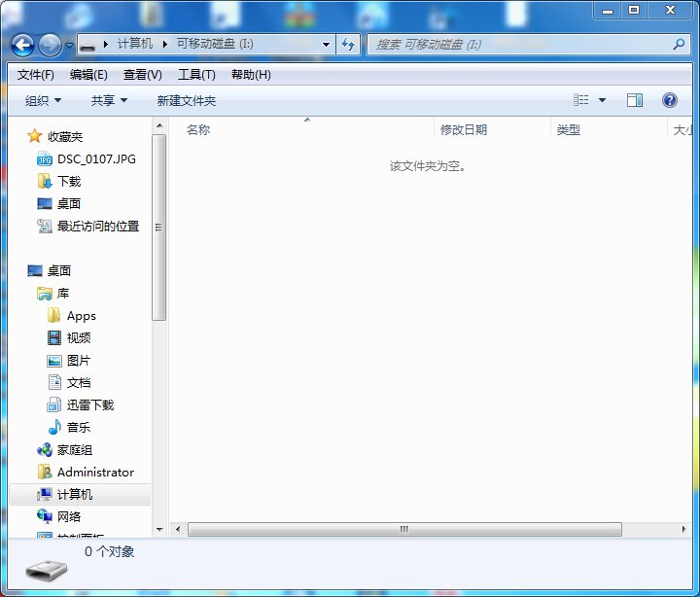Click the blue Help question mark icon
This screenshot has width=700, height=597.
669,100
